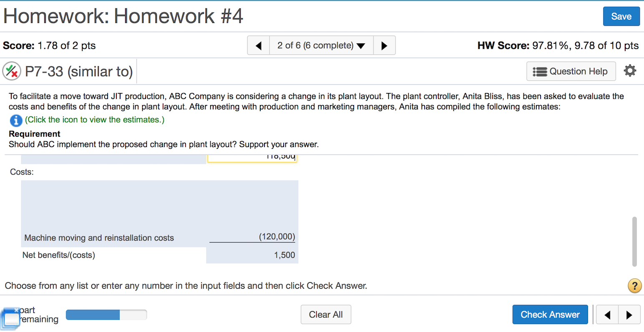
Task: Open '(Click the icon to view the estimates.)' link
Action: [95, 120]
